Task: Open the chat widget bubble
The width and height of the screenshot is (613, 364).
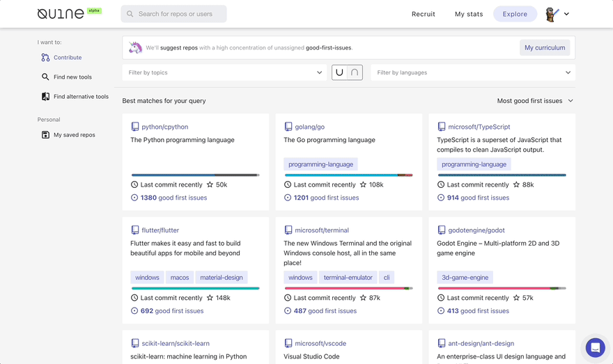Action: pyautogui.click(x=595, y=347)
